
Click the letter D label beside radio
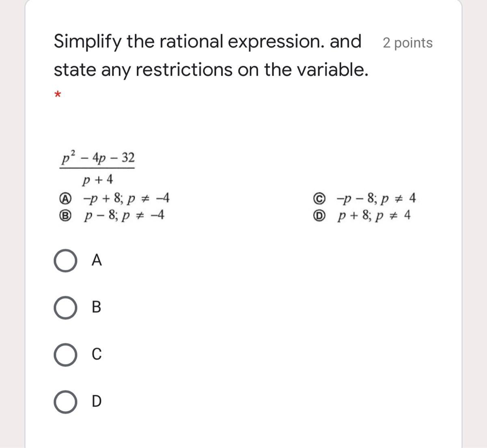[x=97, y=401]
